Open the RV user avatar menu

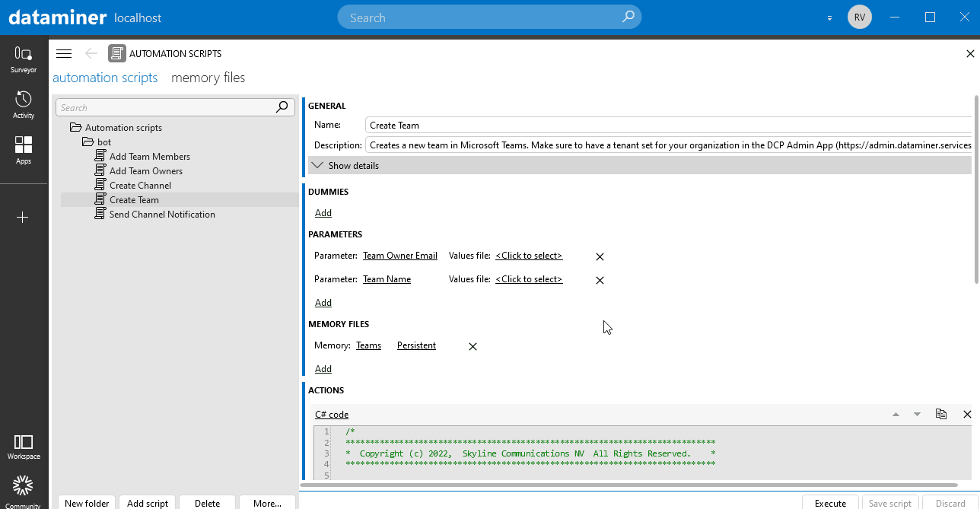(x=860, y=17)
